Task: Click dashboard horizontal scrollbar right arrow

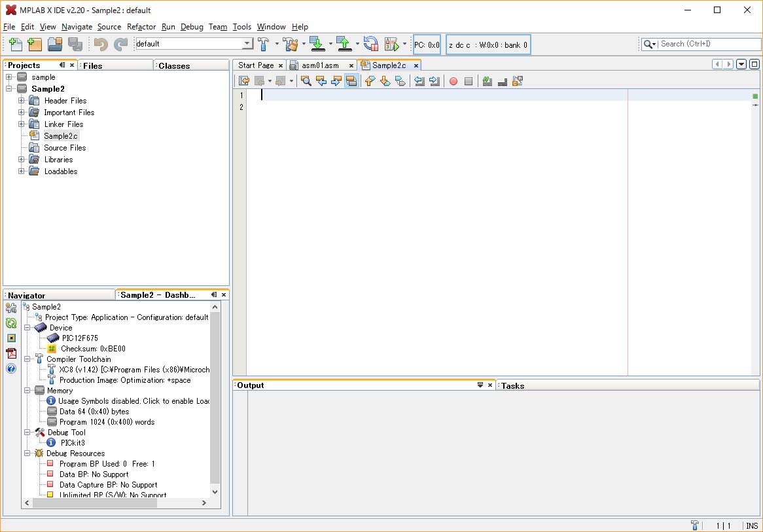Action: (204, 503)
